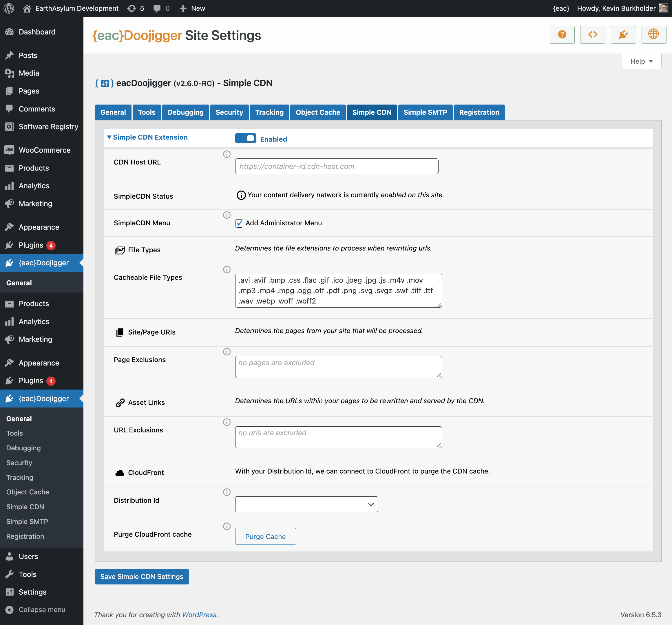
Task: Open the Distribution Id dropdown
Action: (306, 504)
